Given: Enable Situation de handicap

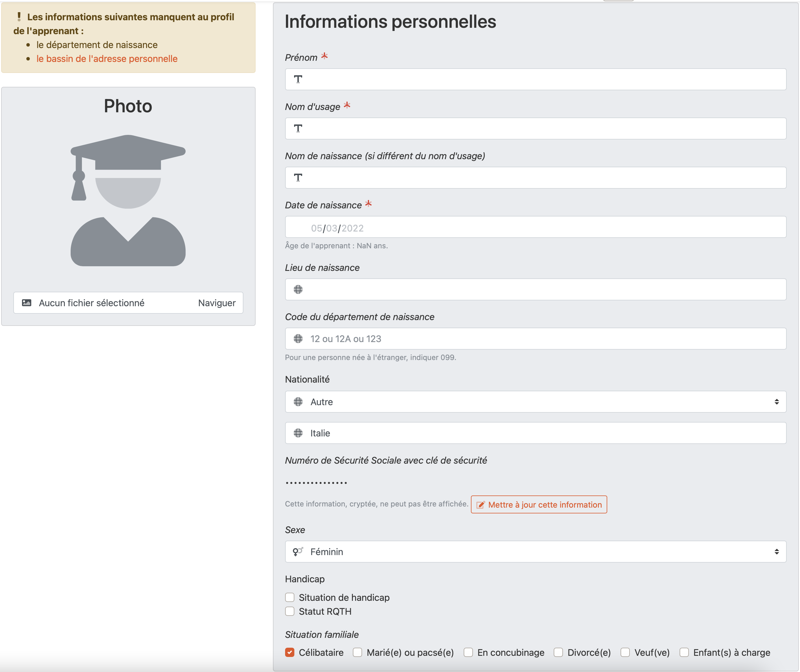Looking at the screenshot, I should click(x=290, y=597).
